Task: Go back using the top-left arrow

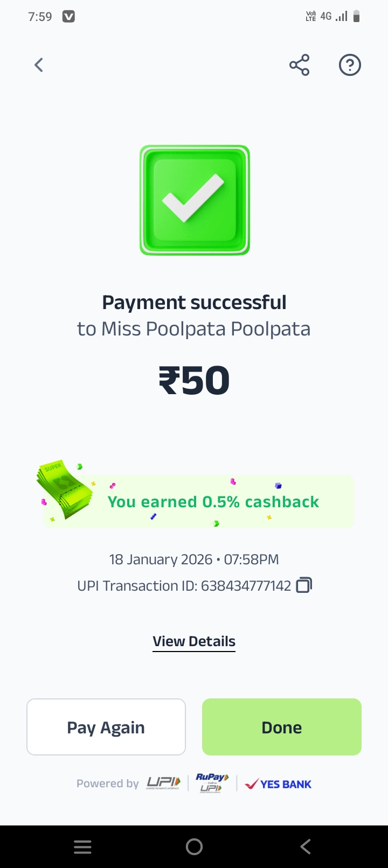Action: click(39, 65)
